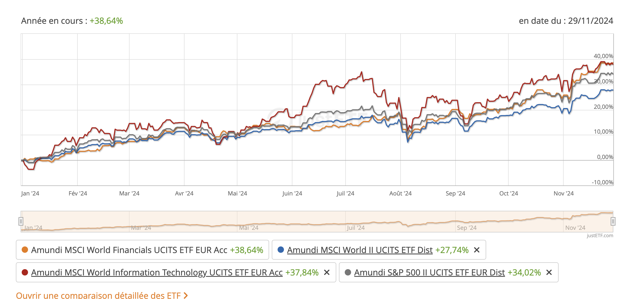Click the 0,00% y-axis label

pyautogui.click(x=605, y=157)
